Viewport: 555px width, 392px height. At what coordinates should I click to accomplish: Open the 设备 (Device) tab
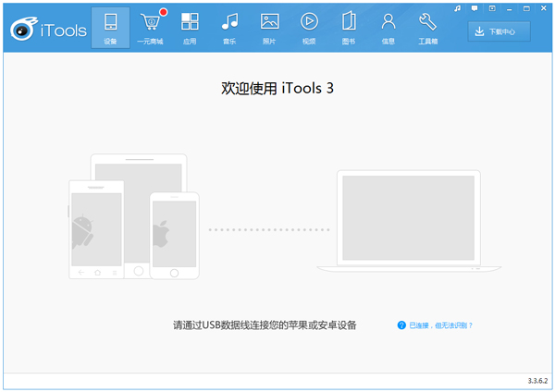click(111, 27)
